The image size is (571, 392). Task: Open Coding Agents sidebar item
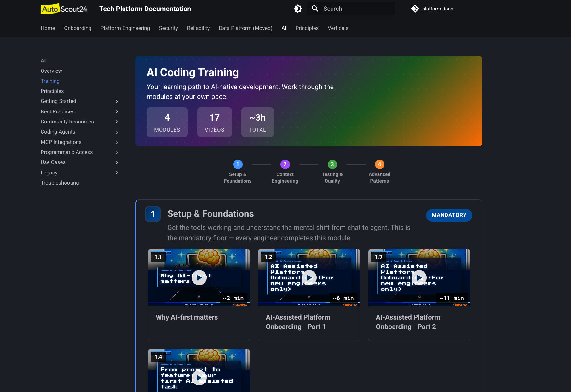58,132
